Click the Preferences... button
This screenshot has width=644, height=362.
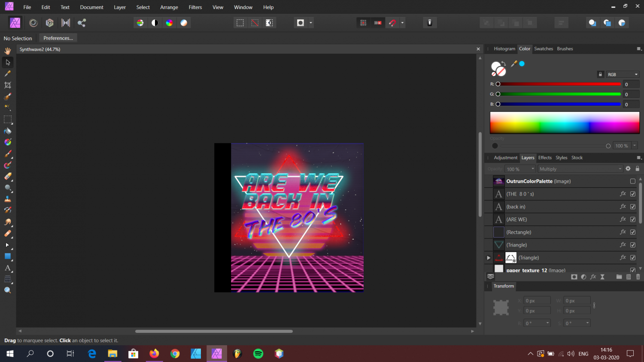pos(58,38)
